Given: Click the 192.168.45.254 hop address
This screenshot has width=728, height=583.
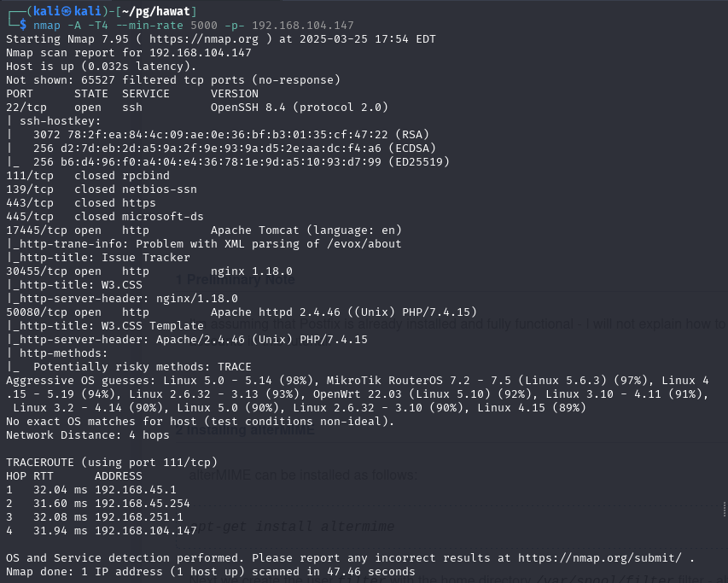Looking at the screenshot, I should click(x=143, y=503).
